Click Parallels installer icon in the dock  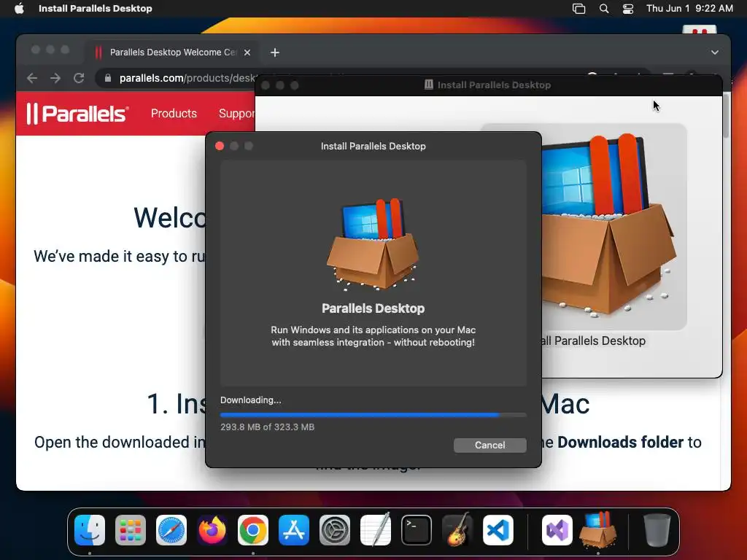coord(598,530)
